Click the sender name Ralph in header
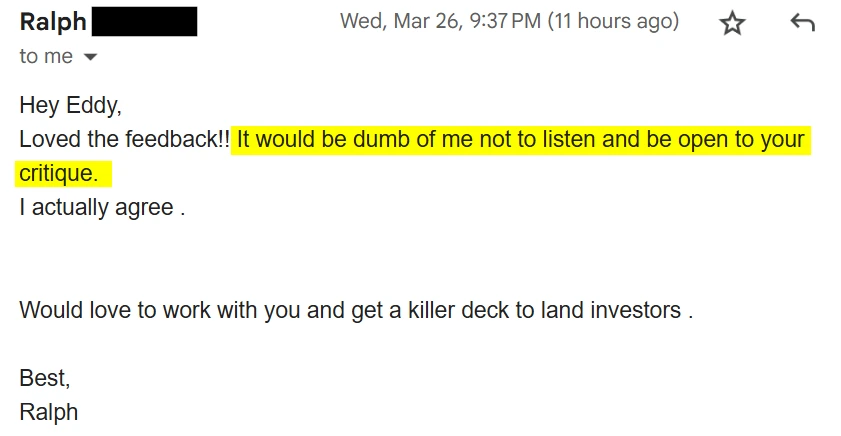 click(53, 22)
